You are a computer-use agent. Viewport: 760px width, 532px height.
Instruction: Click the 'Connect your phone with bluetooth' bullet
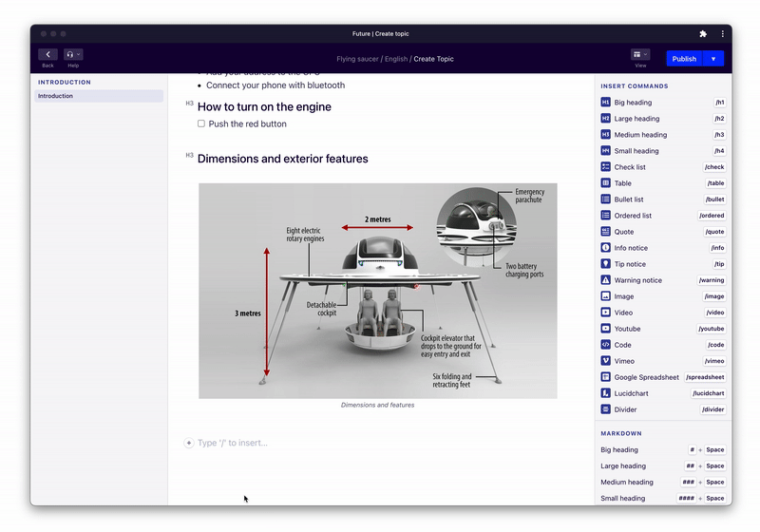click(x=275, y=85)
